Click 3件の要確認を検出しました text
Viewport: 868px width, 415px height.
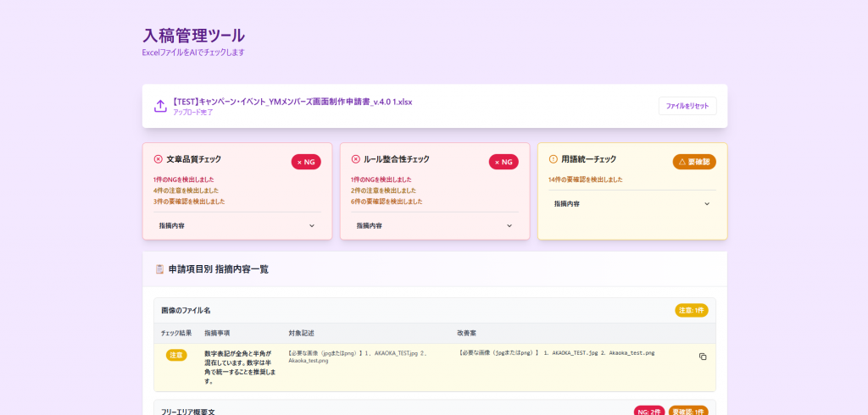[189, 202]
